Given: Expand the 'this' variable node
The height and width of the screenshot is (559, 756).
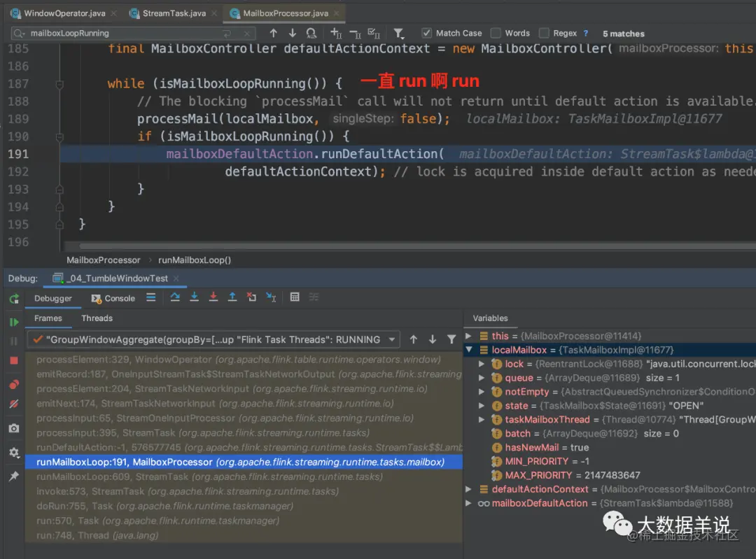Looking at the screenshot, I should [x=468, y=335].
